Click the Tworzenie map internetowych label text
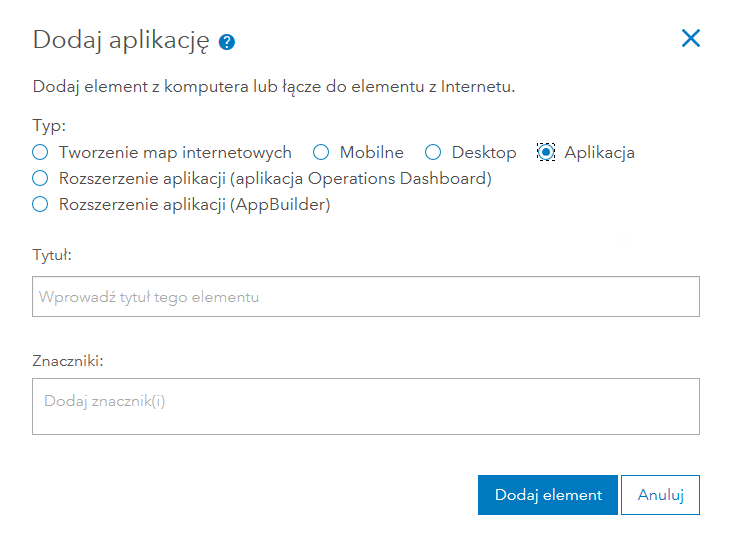The width and height of the screenshot is (733, 549). pyautogui.click(x=175, y=153)
